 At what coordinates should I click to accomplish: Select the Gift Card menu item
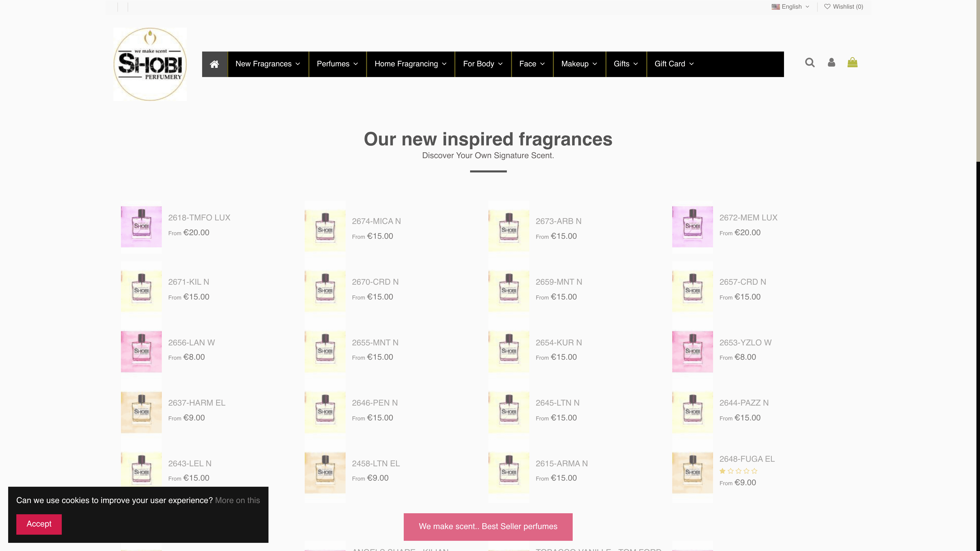pos(674,64)
